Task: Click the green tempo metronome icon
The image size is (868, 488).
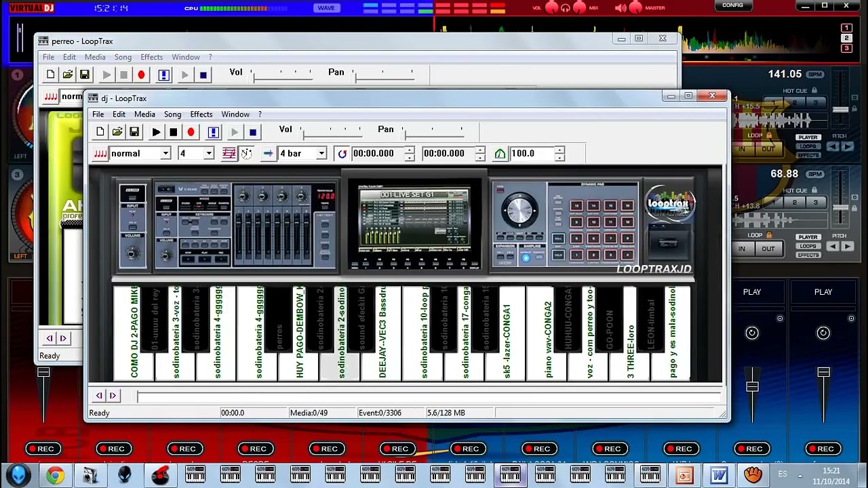Action: pos(500,154)
